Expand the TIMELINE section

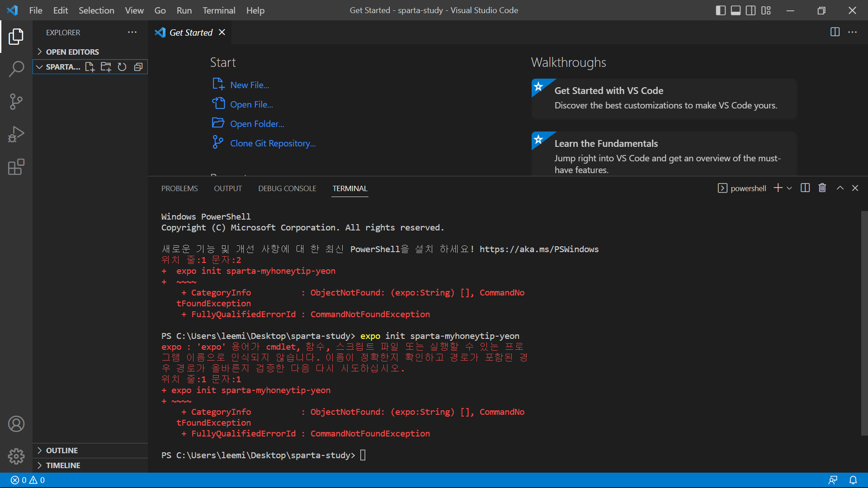[x=90, y=465]
